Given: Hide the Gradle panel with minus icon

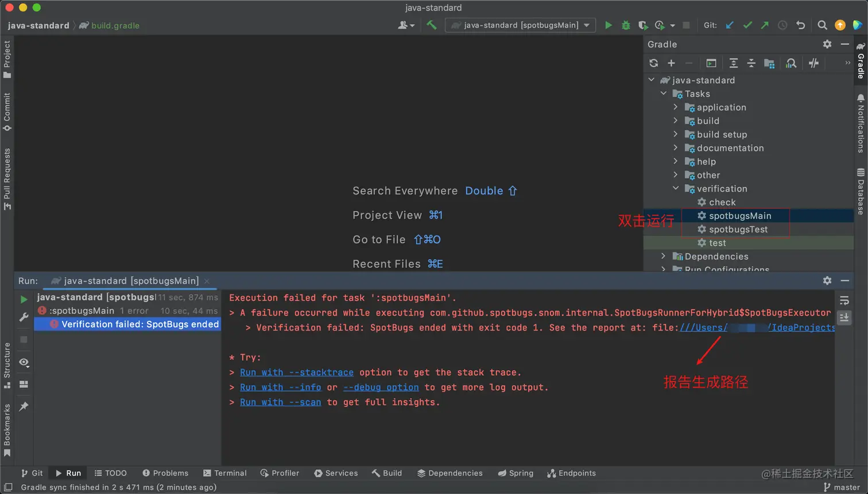Looking at the screenshot, I should click(x=844, y=44).
